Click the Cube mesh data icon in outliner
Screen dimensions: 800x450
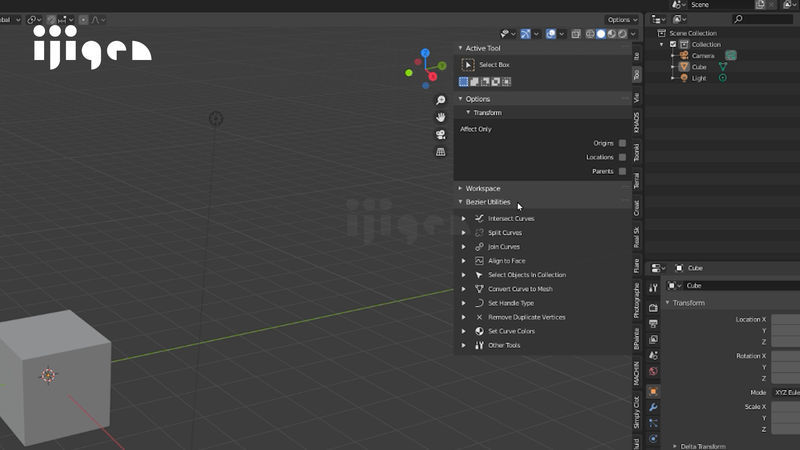click(723, 67)
